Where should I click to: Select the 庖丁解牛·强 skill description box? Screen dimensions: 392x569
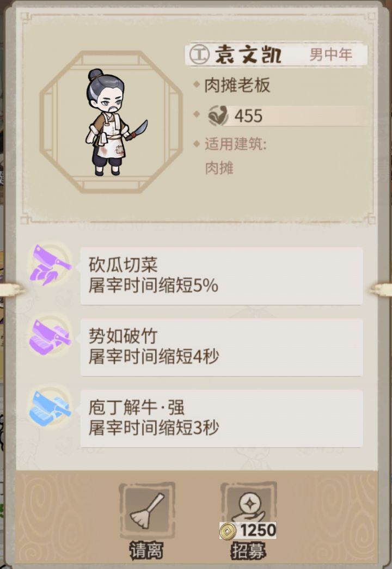coord(222,418)
